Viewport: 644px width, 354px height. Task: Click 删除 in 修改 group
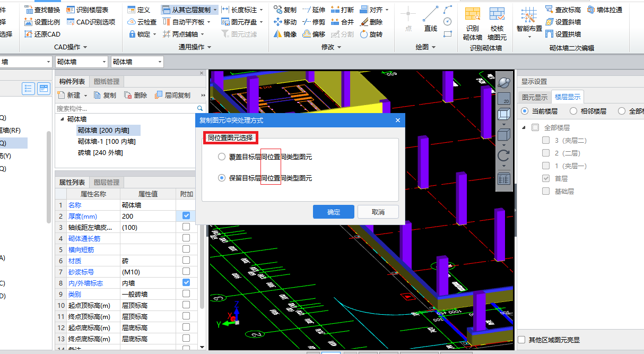click(x=371, y=22)
